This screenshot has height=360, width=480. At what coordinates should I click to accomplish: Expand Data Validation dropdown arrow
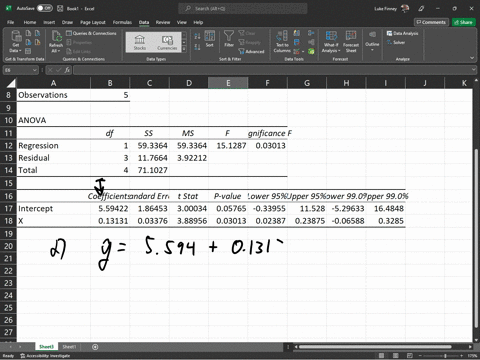pos(303,52)
